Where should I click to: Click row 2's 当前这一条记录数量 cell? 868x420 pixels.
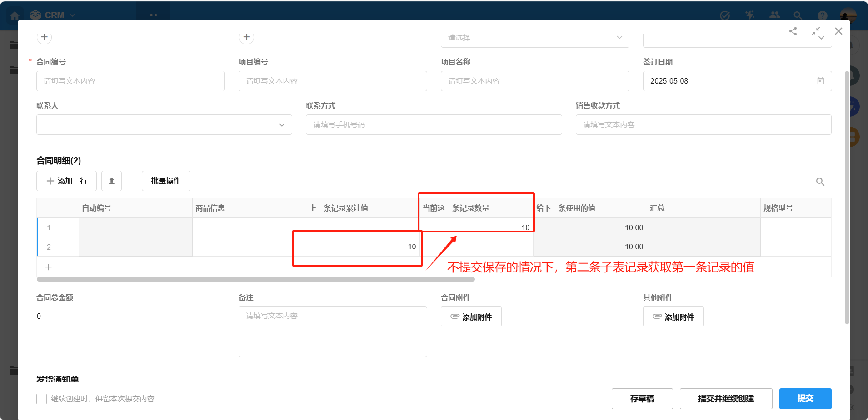(x=476, y=247)
